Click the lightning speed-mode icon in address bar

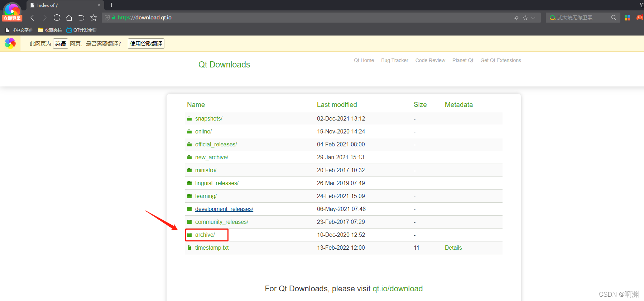pos(516,18)
